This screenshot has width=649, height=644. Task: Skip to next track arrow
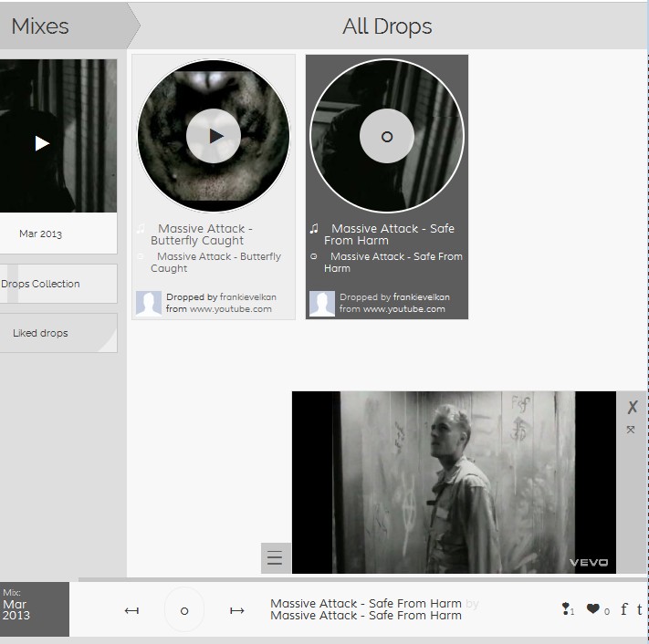pos(237,610)
